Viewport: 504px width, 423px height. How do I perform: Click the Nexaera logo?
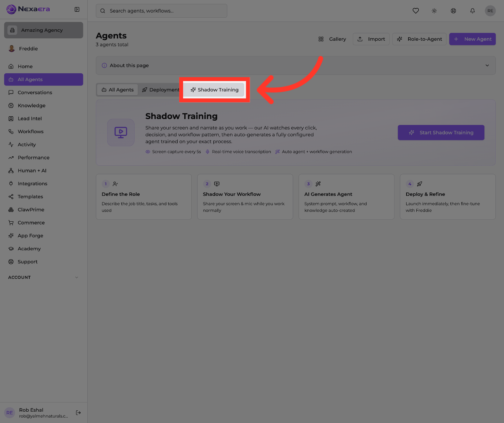[x=28, y=9]
